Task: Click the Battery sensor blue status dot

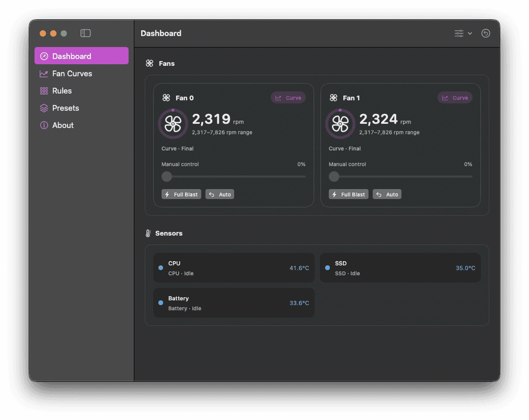Action: click(x=161, y=302)
